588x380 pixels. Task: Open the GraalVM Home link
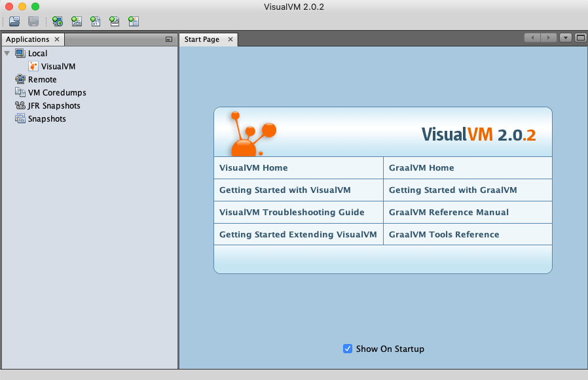click(422, 168)
